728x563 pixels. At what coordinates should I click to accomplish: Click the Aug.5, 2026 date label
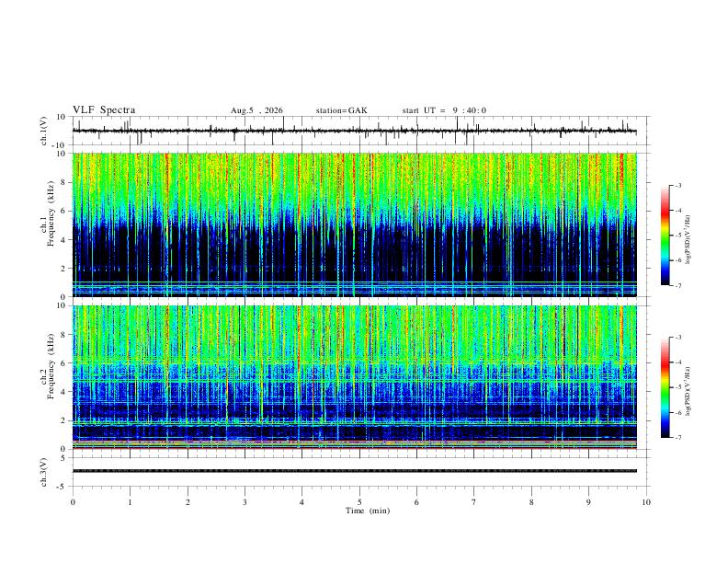[x=256, y=110]
